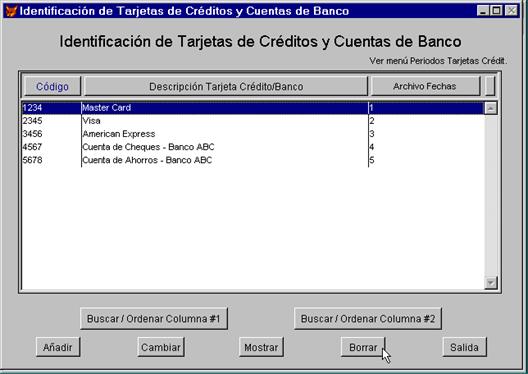Select code 1234 in the list

32,108
